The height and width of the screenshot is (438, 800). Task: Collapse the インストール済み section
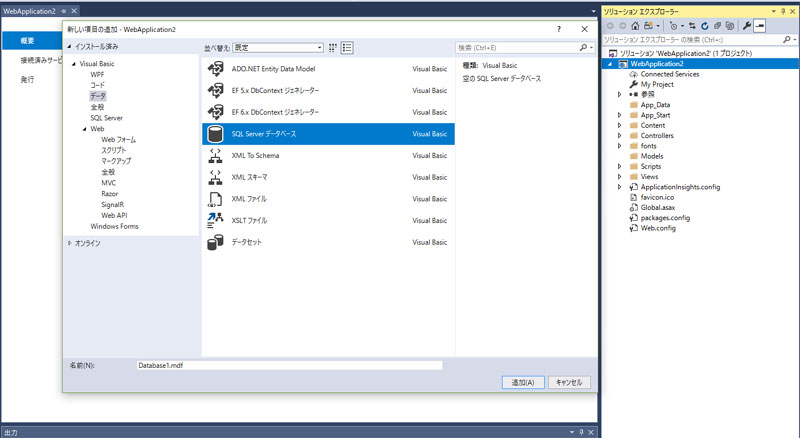click(69, 46)
